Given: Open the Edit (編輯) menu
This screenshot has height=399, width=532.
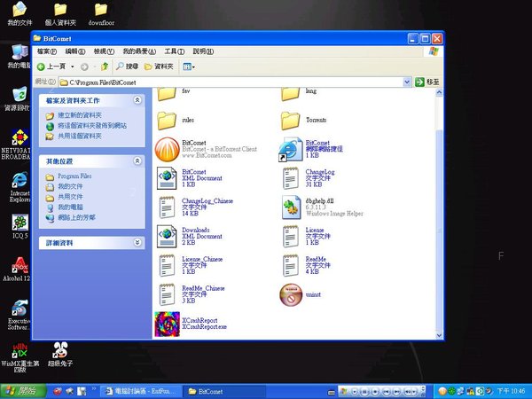Looking at the screenshot, I should (75, 51).
